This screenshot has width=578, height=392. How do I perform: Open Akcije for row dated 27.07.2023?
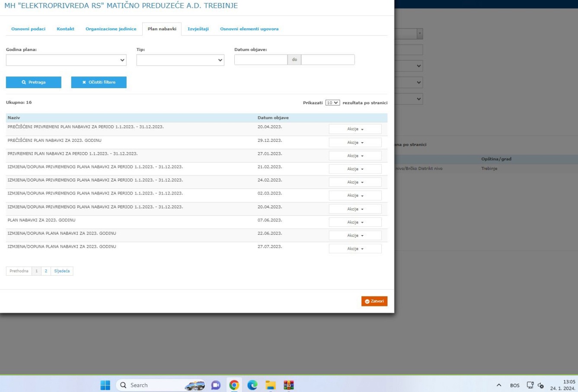point(355,249)
